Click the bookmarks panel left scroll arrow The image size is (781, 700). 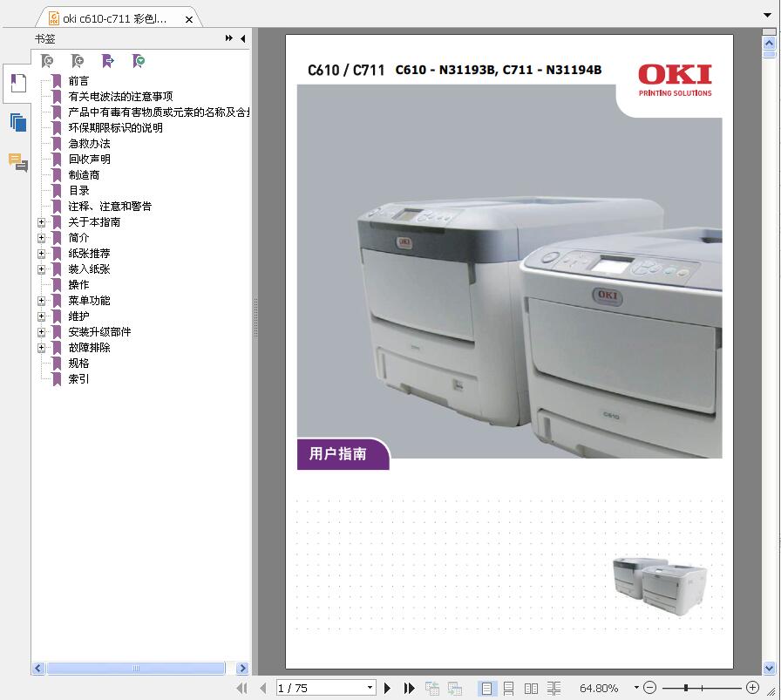[x=38, y=668]
